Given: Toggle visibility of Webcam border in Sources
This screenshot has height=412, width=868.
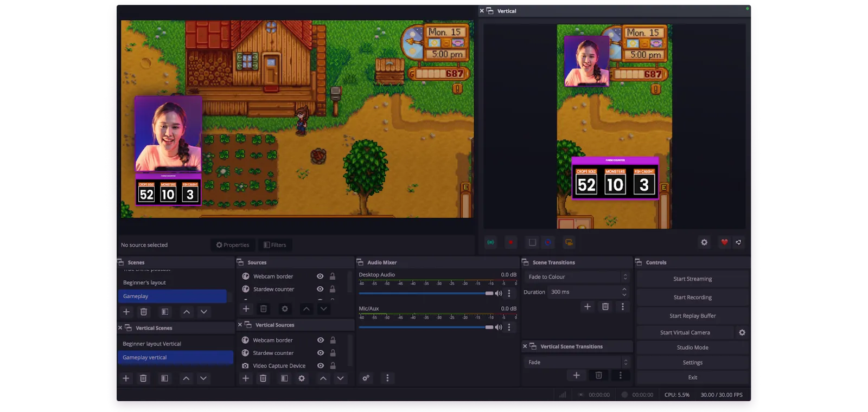Looking at the screenshot, I should point(320,276).
